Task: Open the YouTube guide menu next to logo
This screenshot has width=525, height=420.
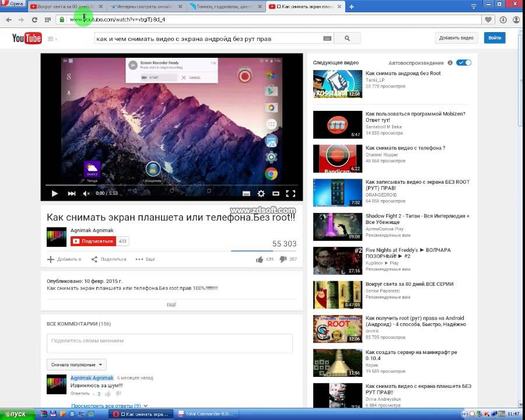Action: [x=51, y=38]
